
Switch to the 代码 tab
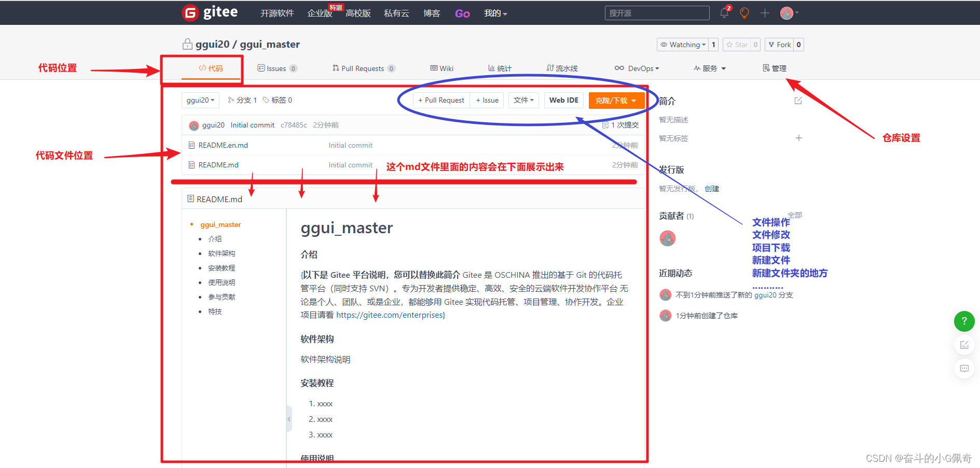tap(211, 68)
